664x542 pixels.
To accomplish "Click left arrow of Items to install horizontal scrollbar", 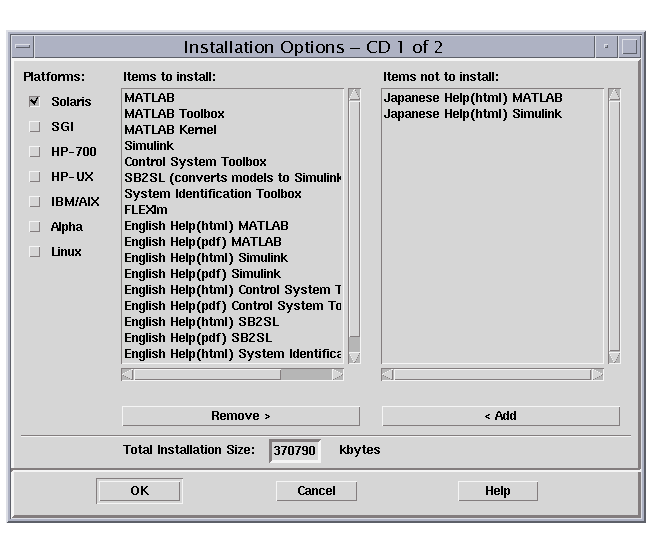I will tap(127, 374).
